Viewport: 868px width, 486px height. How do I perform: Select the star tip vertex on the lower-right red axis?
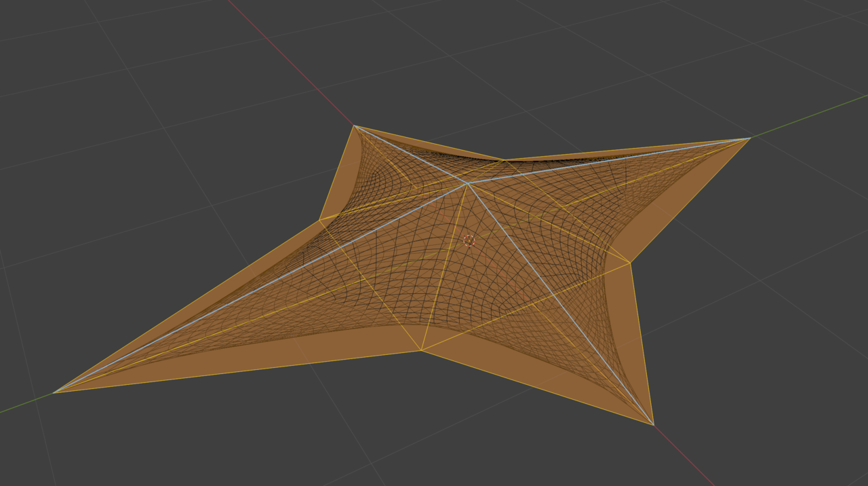[x=653, y=425]
